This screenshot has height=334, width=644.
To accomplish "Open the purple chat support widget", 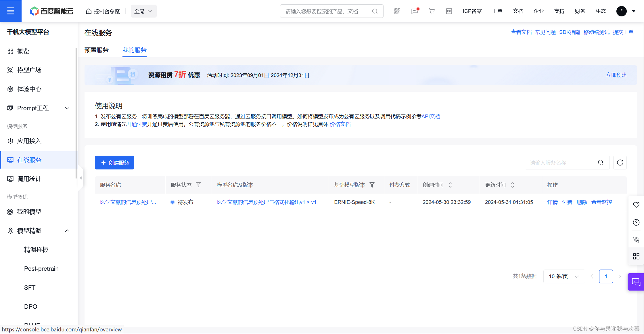I will click(x=636, y=282).
